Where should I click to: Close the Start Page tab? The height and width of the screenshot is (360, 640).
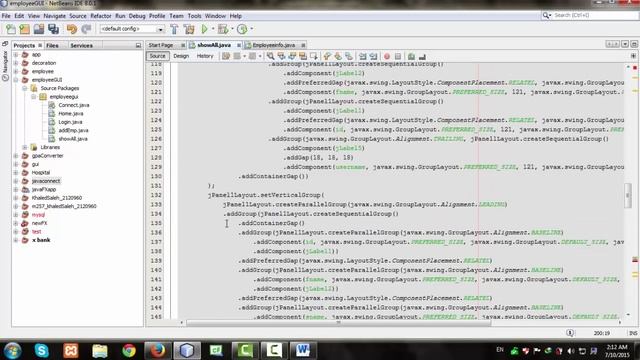pyautogui.click(x=183, y=45)
